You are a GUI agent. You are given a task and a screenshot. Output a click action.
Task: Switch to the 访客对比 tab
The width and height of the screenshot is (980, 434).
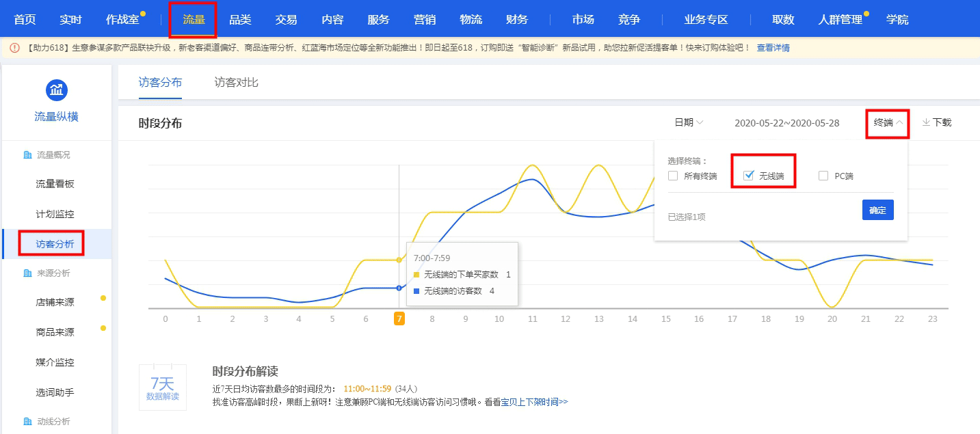[236, 83]
